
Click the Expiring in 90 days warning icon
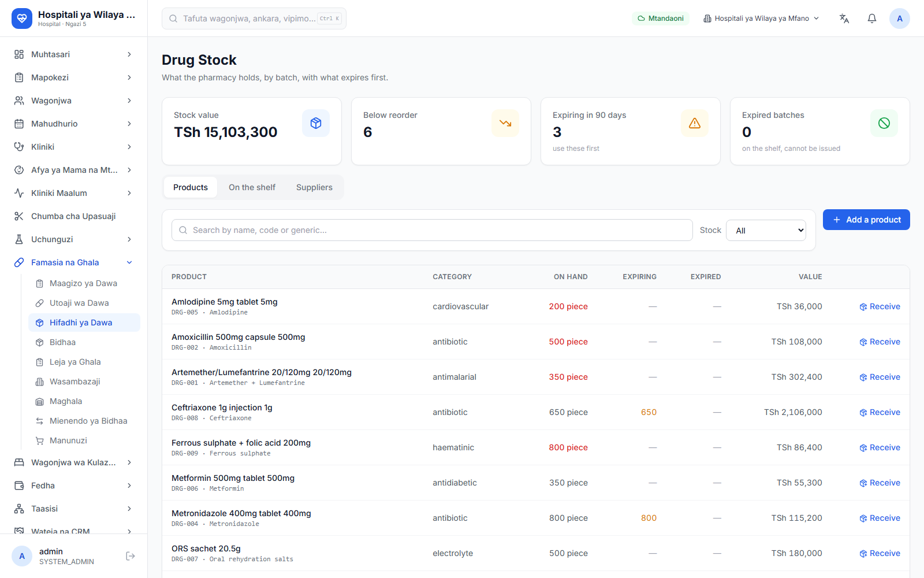click(695, 123)
